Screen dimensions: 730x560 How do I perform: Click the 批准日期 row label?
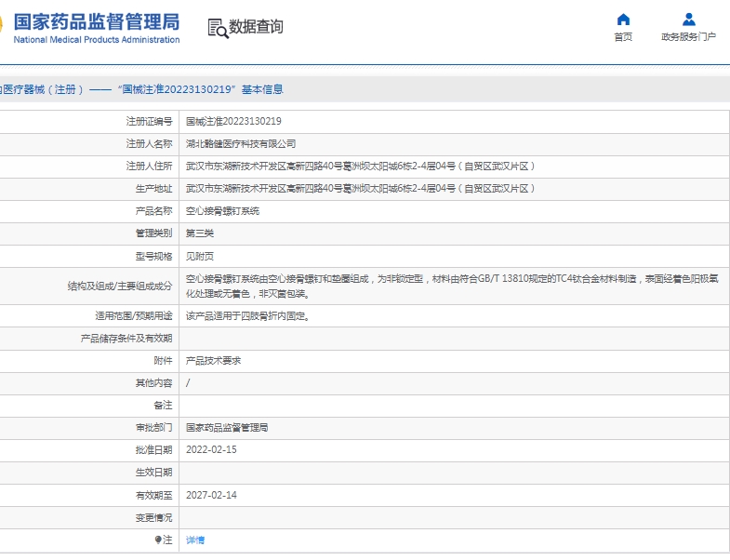(153, 450)
